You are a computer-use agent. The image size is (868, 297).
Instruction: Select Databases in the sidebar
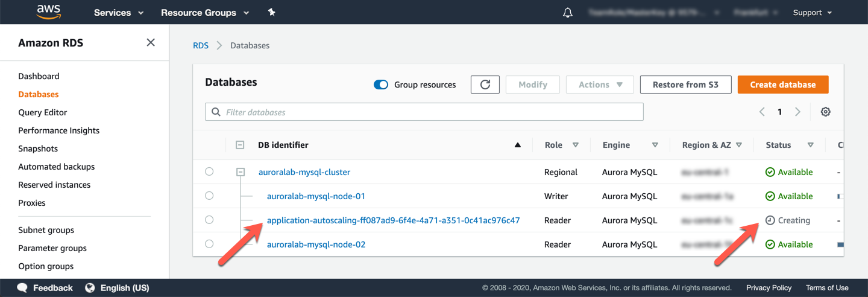[x=39, y=94]
